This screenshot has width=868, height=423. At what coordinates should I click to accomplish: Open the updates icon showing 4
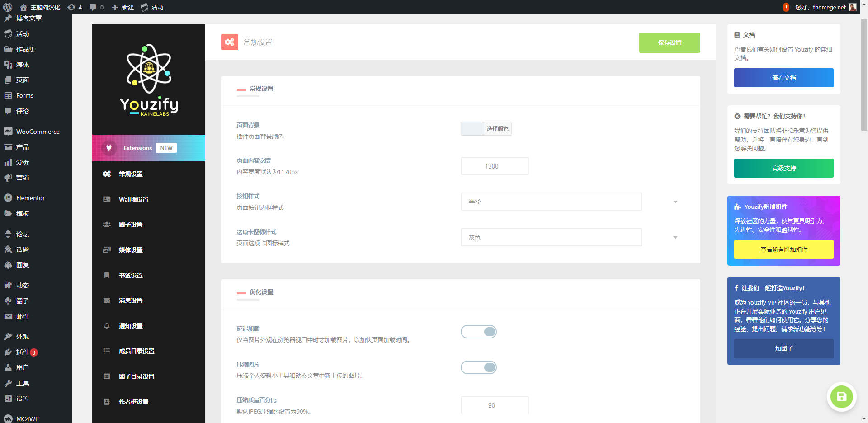pyautogui.click(x=75, y=7)
